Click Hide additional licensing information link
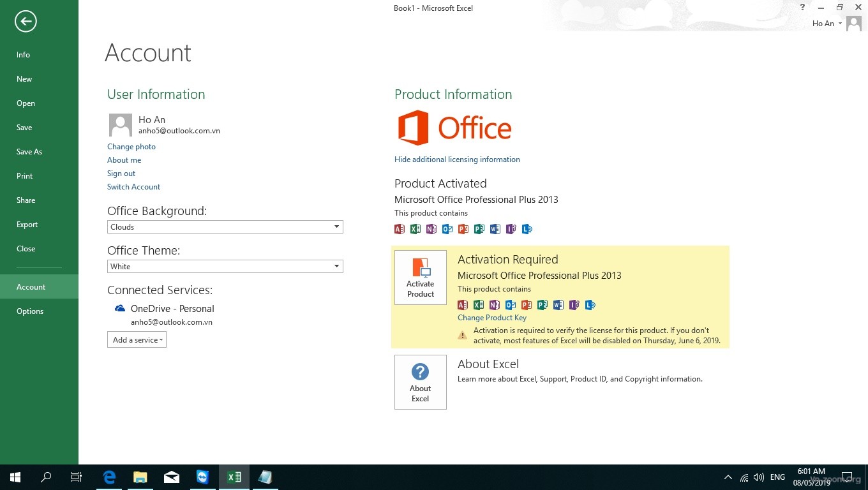 point(457,160)
